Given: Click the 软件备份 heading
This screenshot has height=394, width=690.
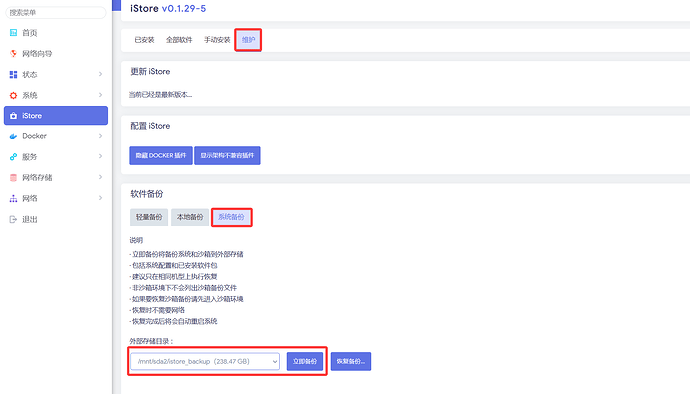Looking at the screenshot, I should [147, 194].
